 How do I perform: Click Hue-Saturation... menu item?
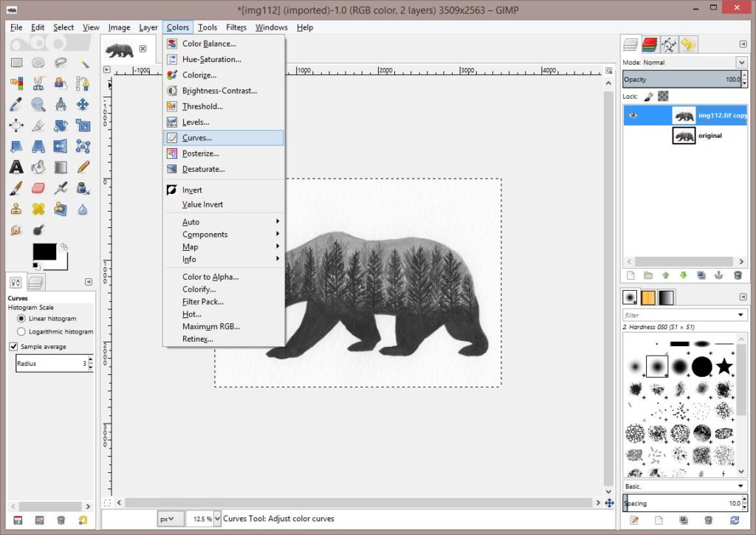[224, 59]
